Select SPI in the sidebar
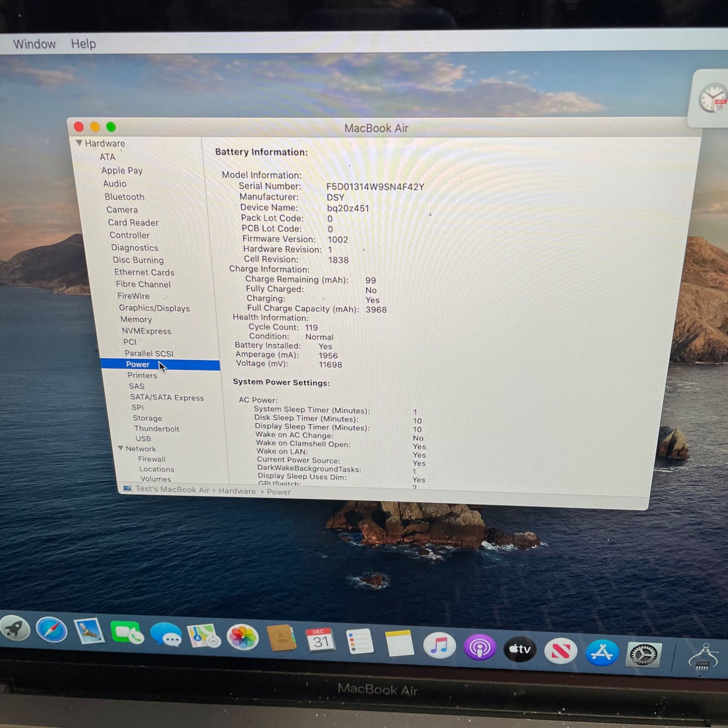This screenshot has height=728, width=728. pyautogui.click(x=138, y=408)
